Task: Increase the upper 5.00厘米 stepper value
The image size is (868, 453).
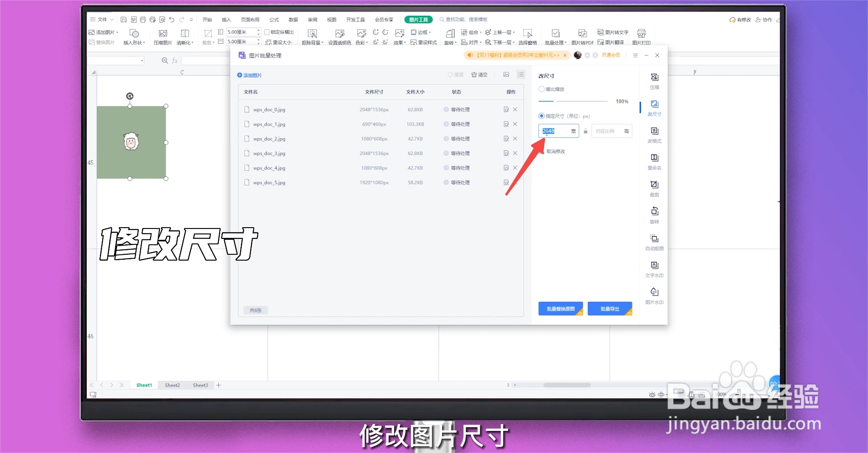Action: pyautogui.click(x=259, y=30)
